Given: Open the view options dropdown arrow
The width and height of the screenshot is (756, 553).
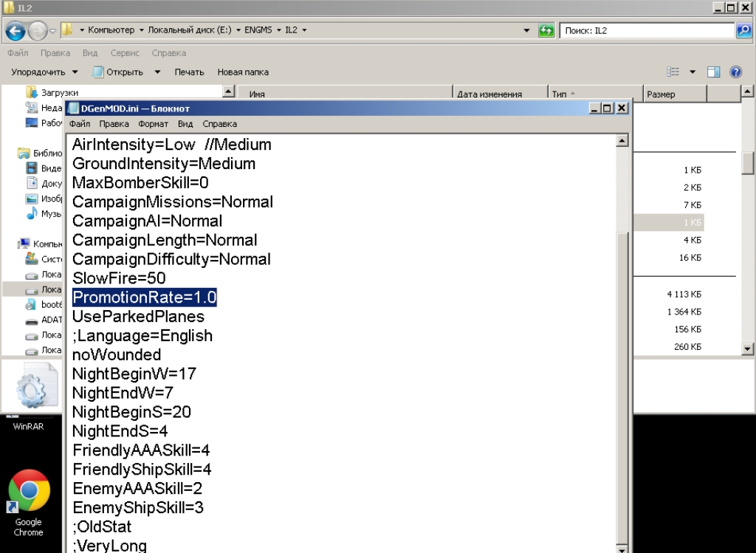Looking at the screenshot, I should click(693, 72).
